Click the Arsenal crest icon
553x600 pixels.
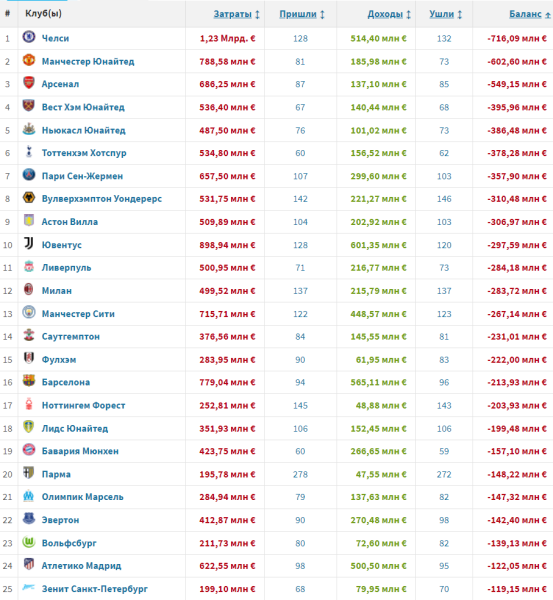click(29, 83)
